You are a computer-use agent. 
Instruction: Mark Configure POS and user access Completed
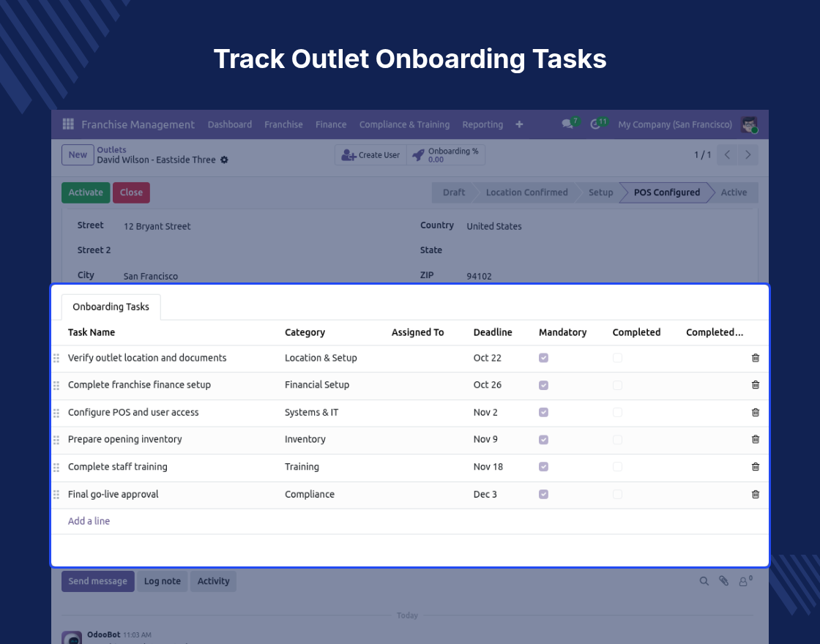617,413
